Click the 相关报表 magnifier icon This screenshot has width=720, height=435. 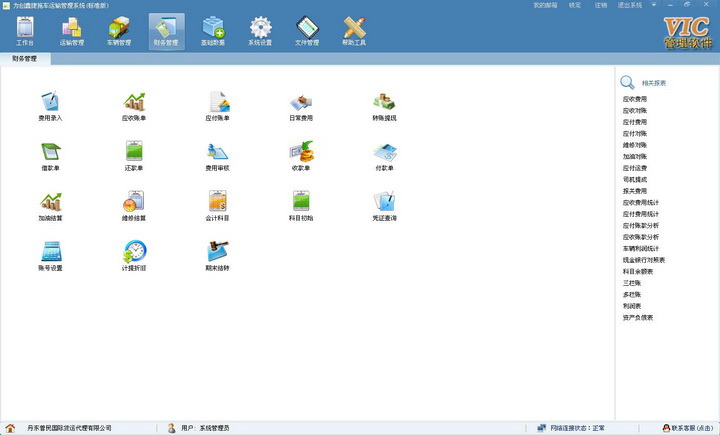[x=627, y=83]
